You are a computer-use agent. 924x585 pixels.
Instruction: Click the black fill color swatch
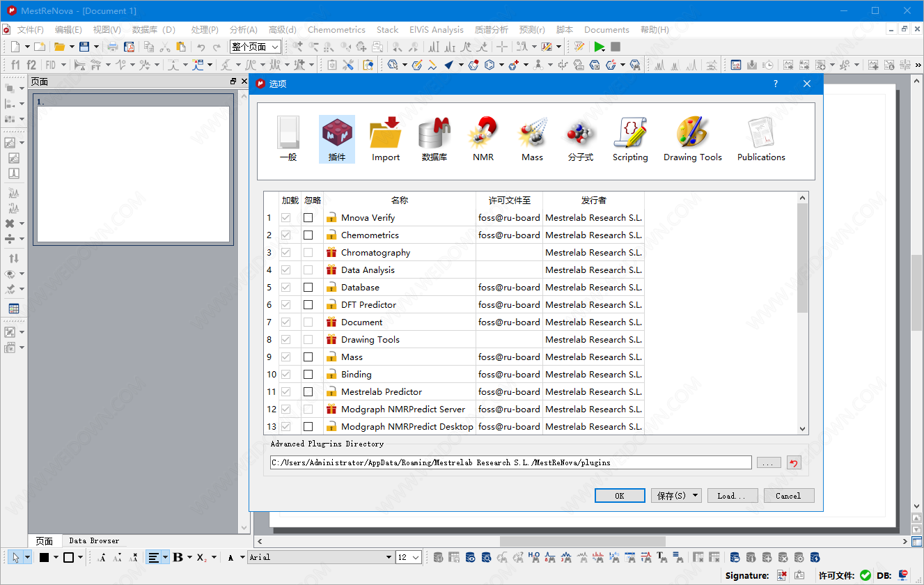pos(44,557)
